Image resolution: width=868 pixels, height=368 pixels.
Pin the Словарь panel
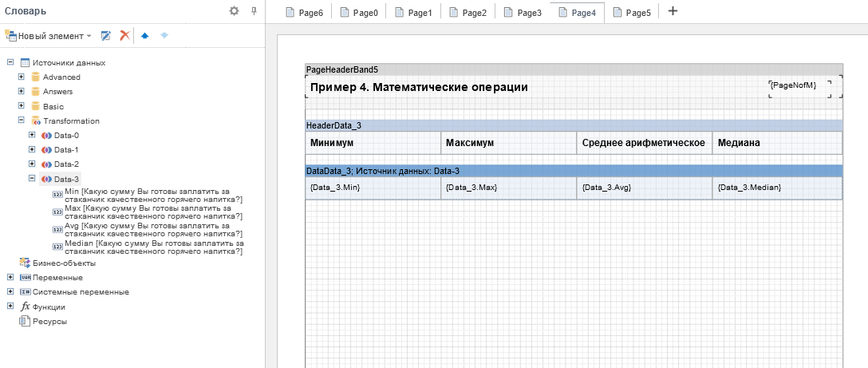254,11
